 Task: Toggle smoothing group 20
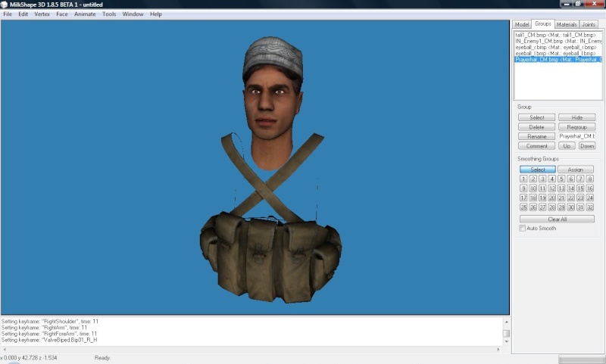click(x=552, y=198)
